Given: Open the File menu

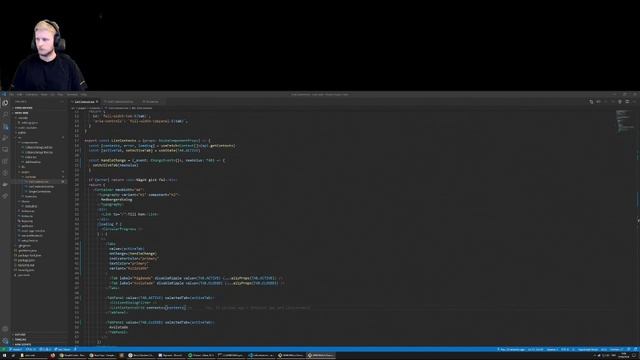Looking at the screenshot, I should click(11, 94).
